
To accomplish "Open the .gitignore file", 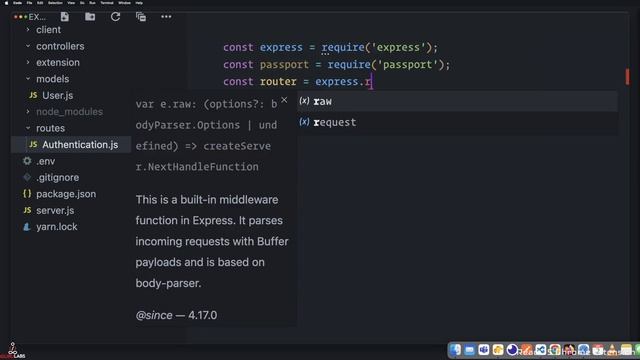I will pyautogui.click(x=58, y=178).
